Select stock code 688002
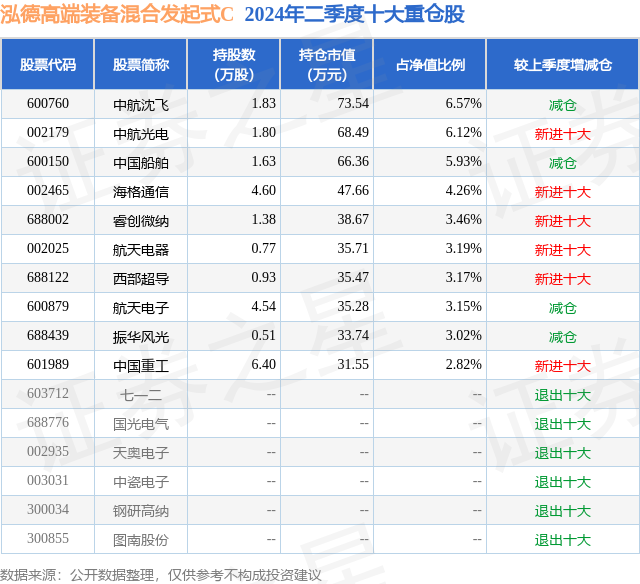 [48, 219]
